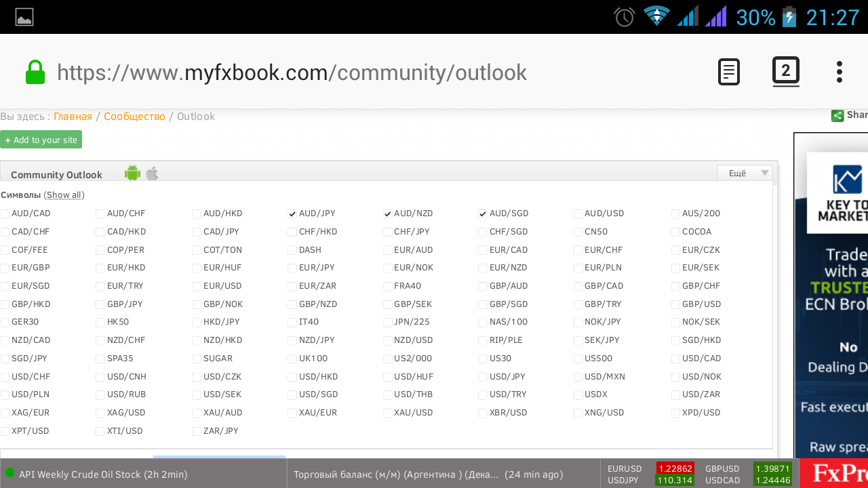Click the Show all symbols link
The height and width of the screenshot is (488, 868).
tap(64, 195)
